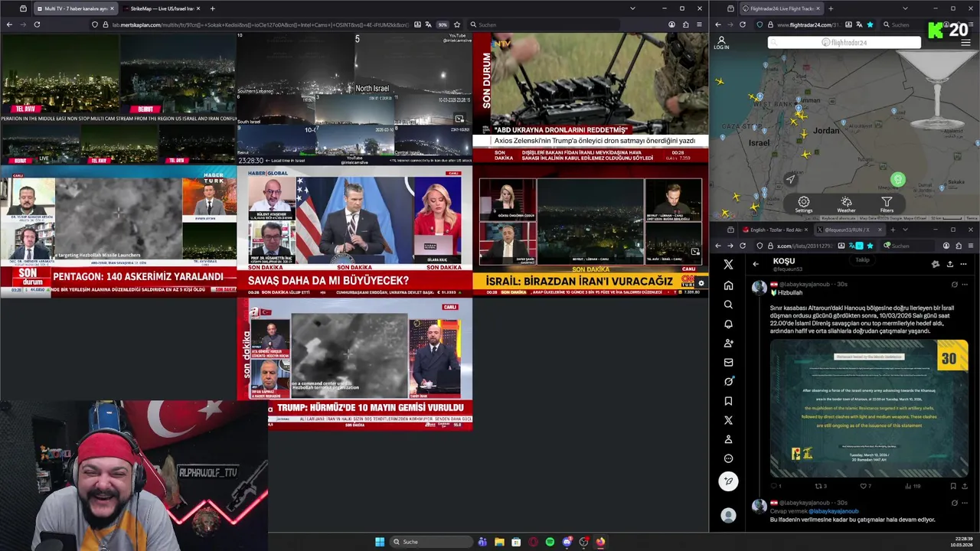
Task: Open the Tel Aviv night camera stream
Action: tap(118, 99)
